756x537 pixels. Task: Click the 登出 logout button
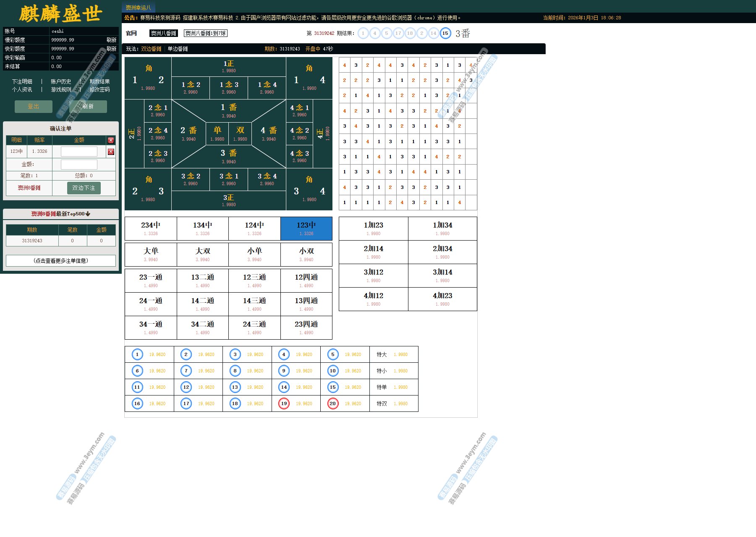[x=34, y=107]
